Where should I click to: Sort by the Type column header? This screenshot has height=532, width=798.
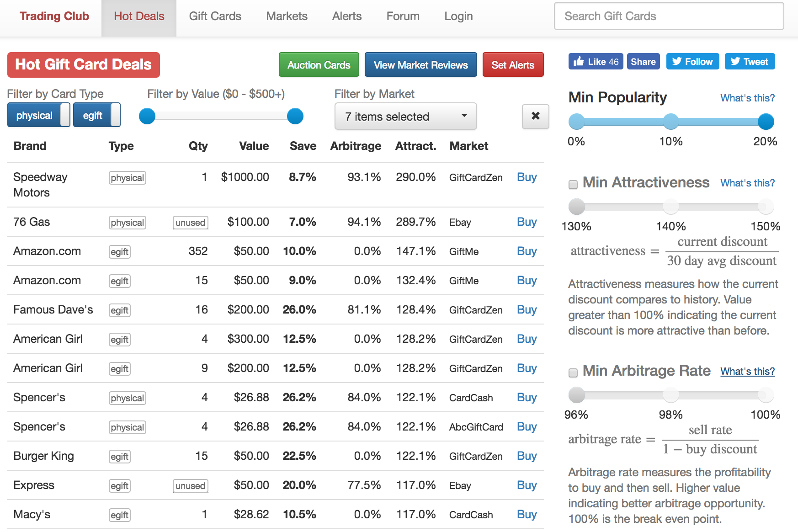[x=121, y=146]
